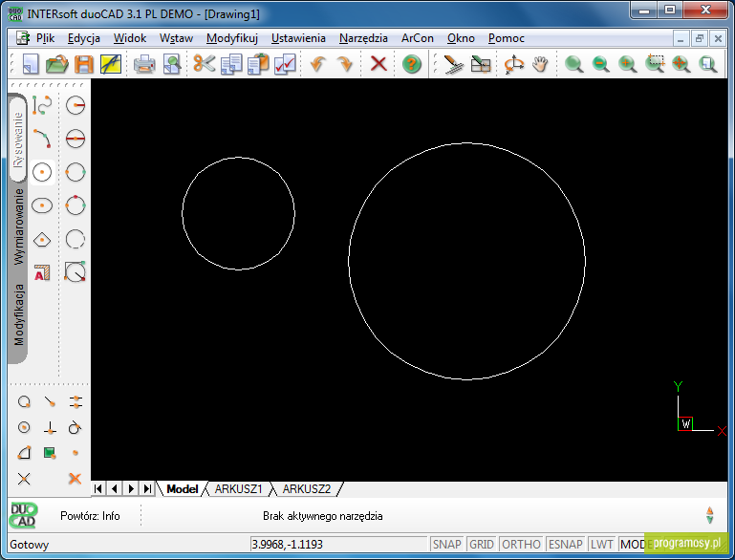Switch to the ARKUSZ1 layout tab
Image resolution: width=735 pixels, height=560 pixels.
(x=238, y=488)
